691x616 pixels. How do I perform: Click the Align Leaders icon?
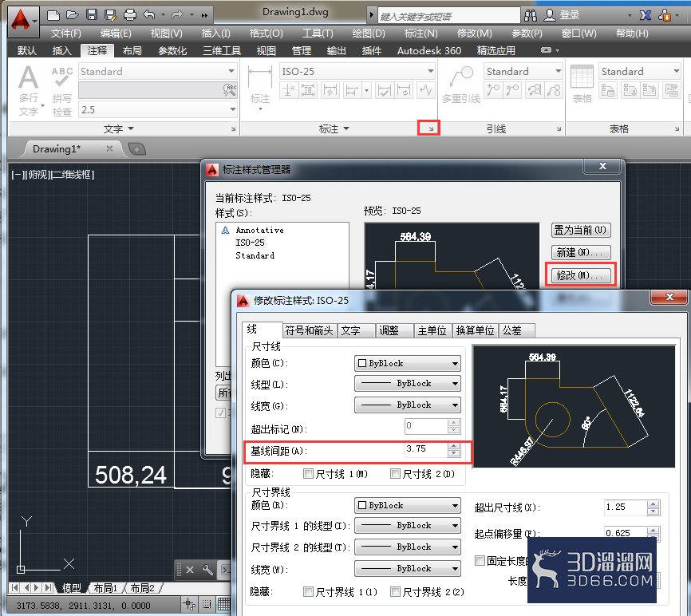tap(534, 90)
